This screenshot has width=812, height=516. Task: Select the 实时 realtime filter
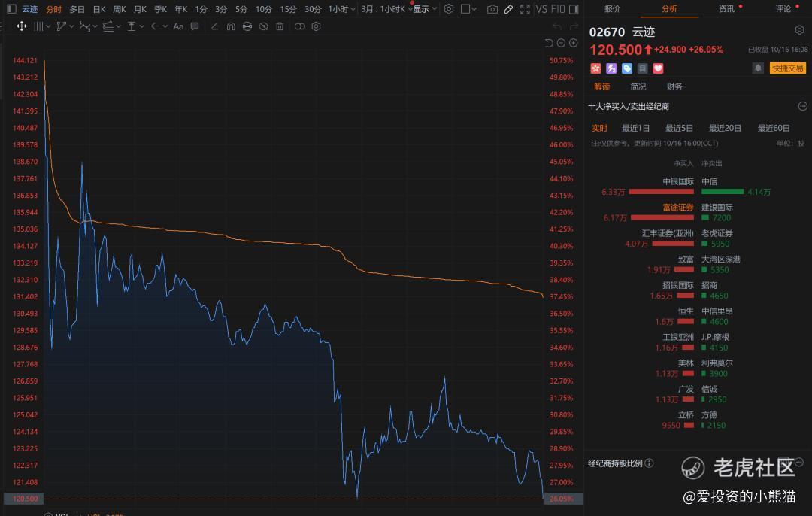599,128
